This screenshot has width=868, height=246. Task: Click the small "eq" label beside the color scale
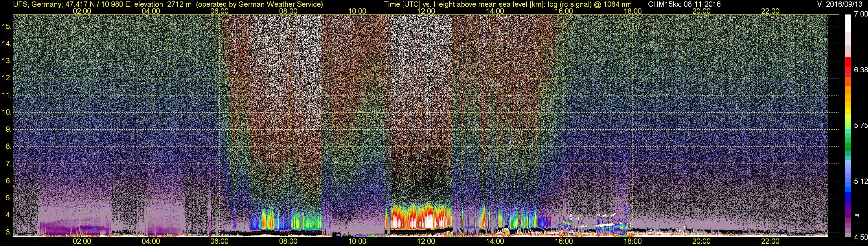pyautogui.click(x=856, y=215)
